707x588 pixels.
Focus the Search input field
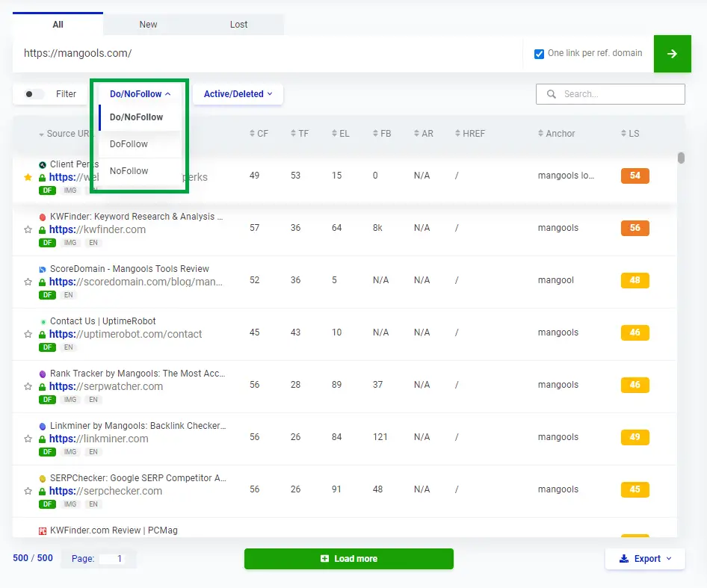pos(610,94)
